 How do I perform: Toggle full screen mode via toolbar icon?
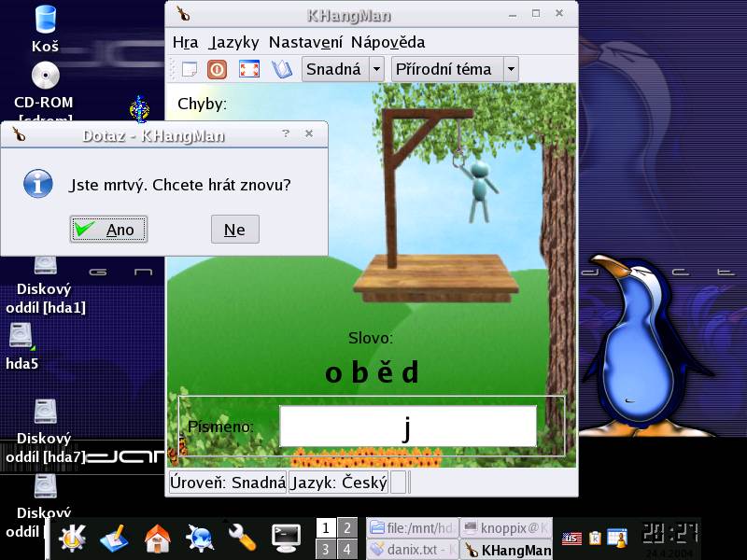tap(248, 69)
